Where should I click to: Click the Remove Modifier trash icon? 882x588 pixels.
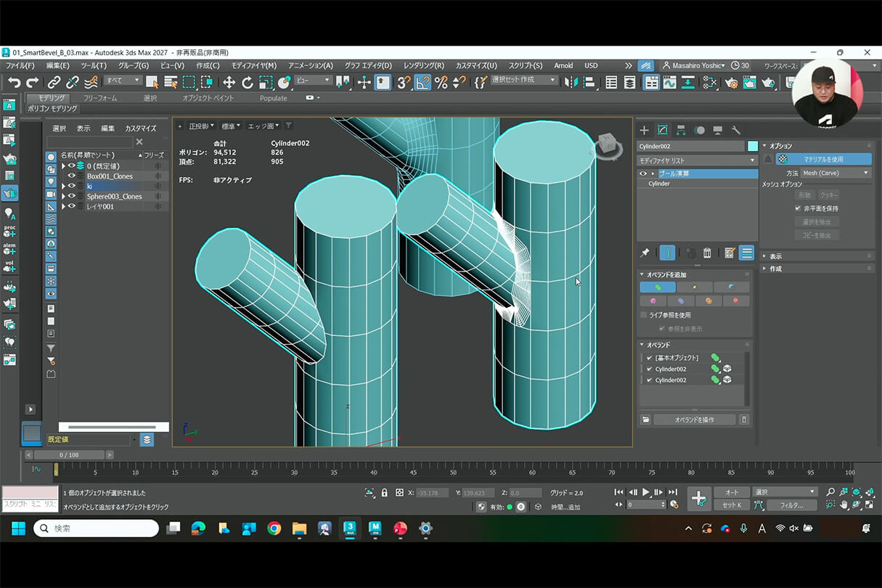tap(707, 253)
